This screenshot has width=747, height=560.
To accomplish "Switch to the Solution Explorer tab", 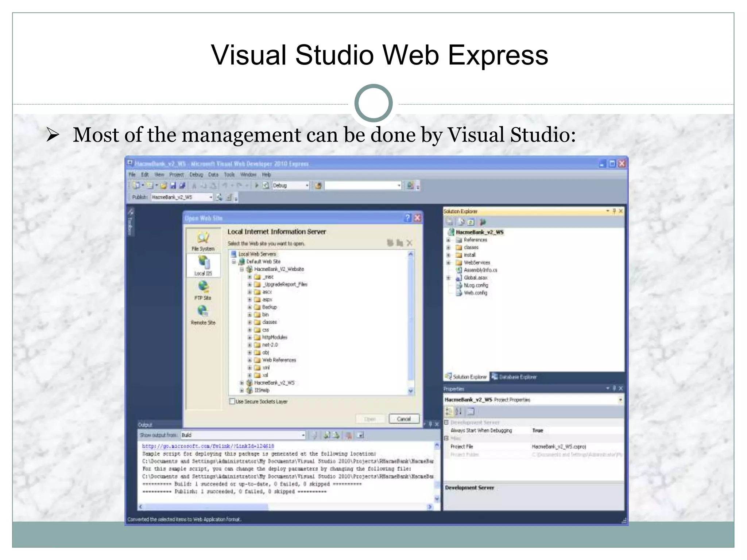I will click(x=467, y=377).
